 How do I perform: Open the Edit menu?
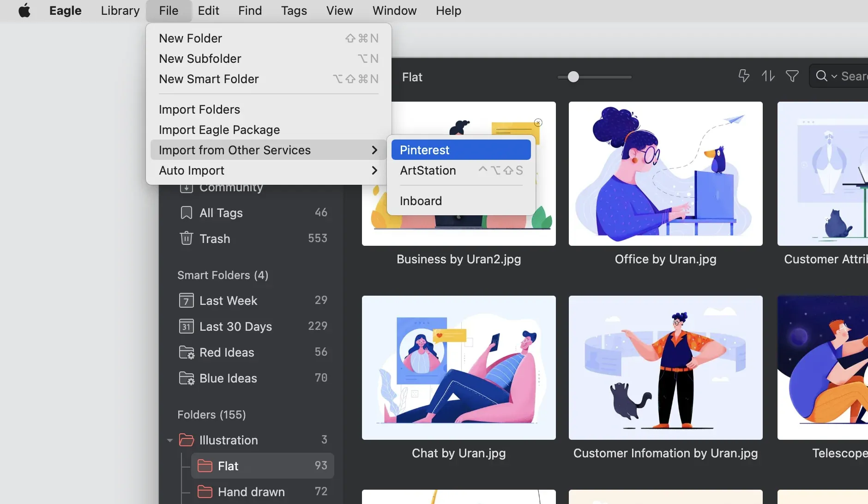(x=208, y=10)
